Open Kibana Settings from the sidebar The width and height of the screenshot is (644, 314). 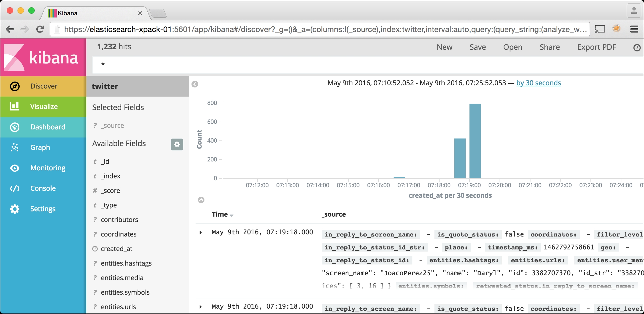pyautogui.click(x=43, y=209)
